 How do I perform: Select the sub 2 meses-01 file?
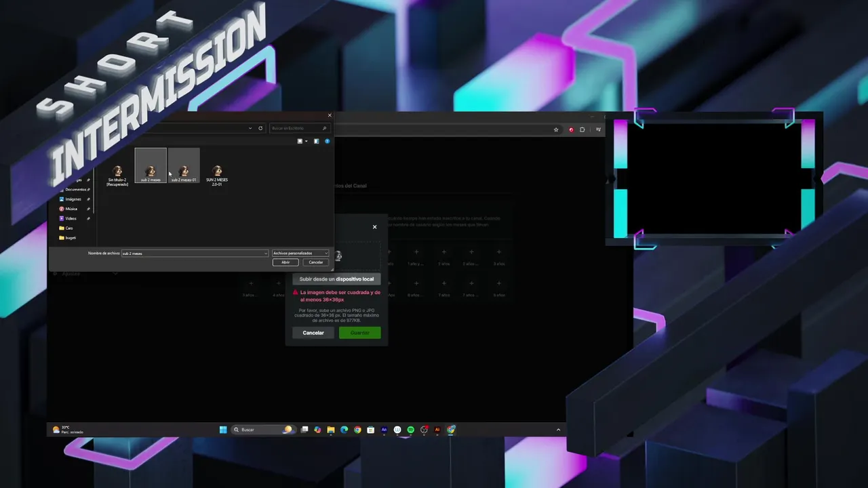[x=184, y=166]
